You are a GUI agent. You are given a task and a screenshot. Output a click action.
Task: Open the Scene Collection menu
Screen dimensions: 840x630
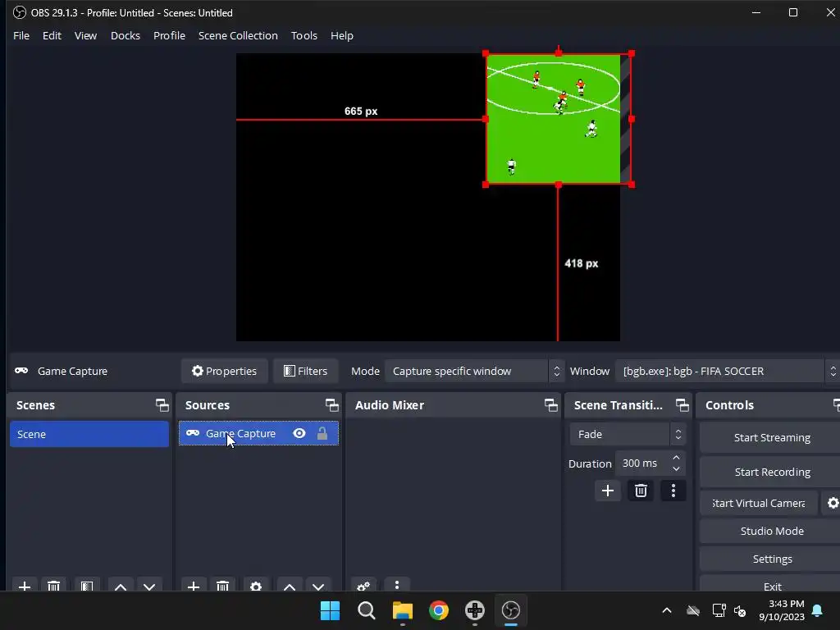click(x=238, y=35)
